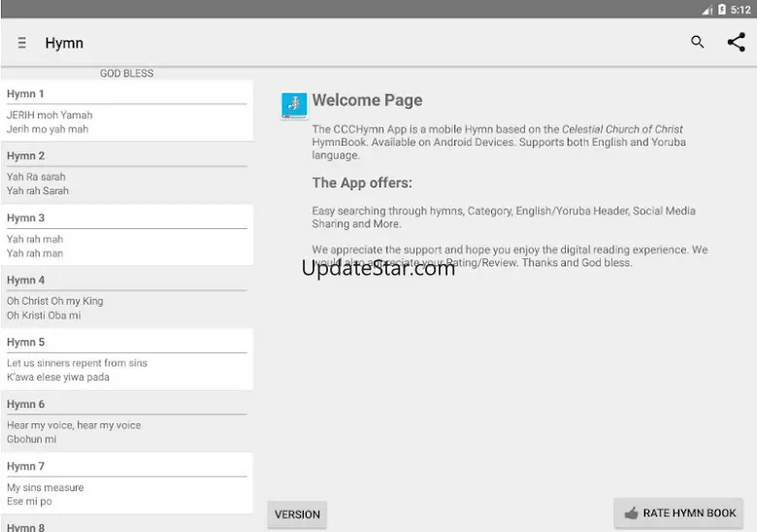
Task: Open Hymn 4 Oh Christ Oh my King
Action: coord(127,297)
